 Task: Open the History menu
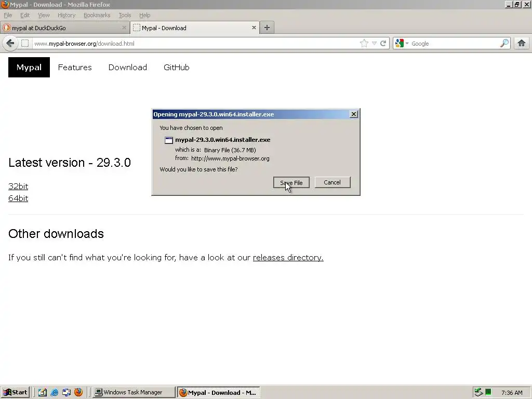[66, 15]
